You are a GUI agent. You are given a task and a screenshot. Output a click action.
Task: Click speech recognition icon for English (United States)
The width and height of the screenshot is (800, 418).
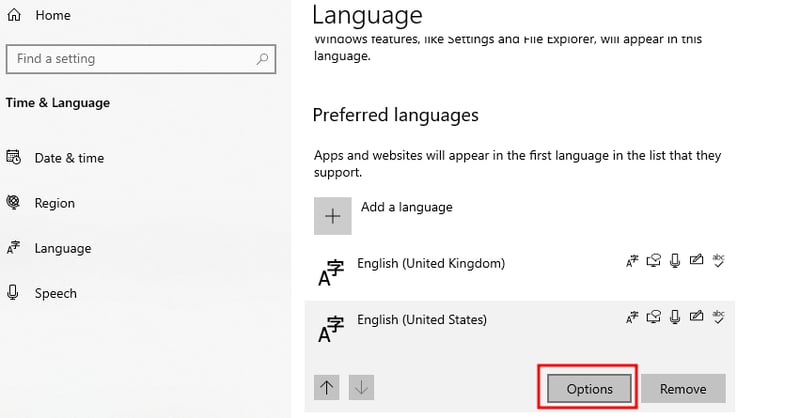675,317
